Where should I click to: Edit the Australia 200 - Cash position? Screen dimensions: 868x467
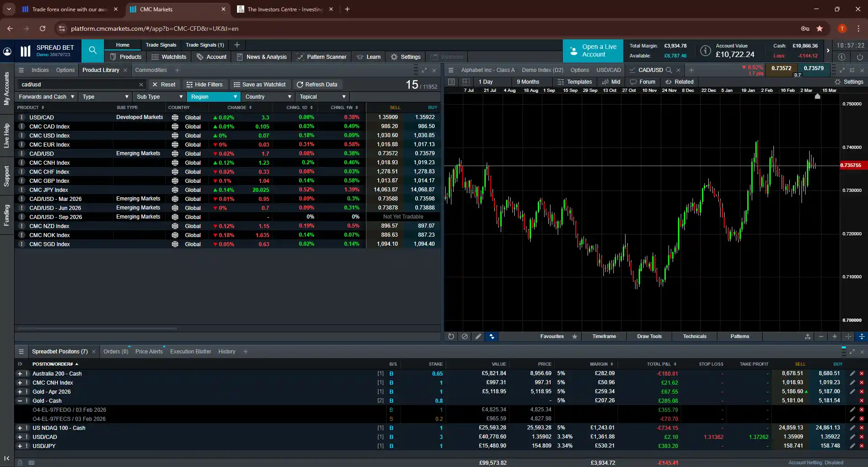852,373
